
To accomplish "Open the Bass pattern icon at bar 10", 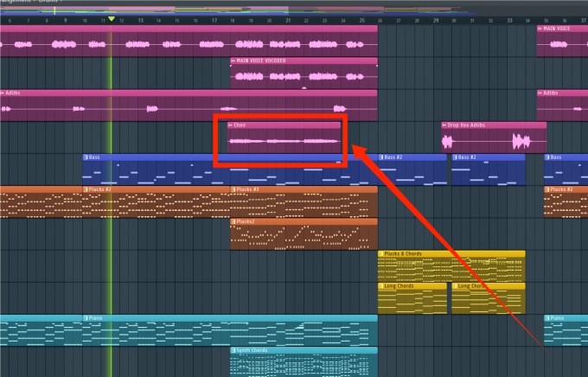I will pos(86,157).
